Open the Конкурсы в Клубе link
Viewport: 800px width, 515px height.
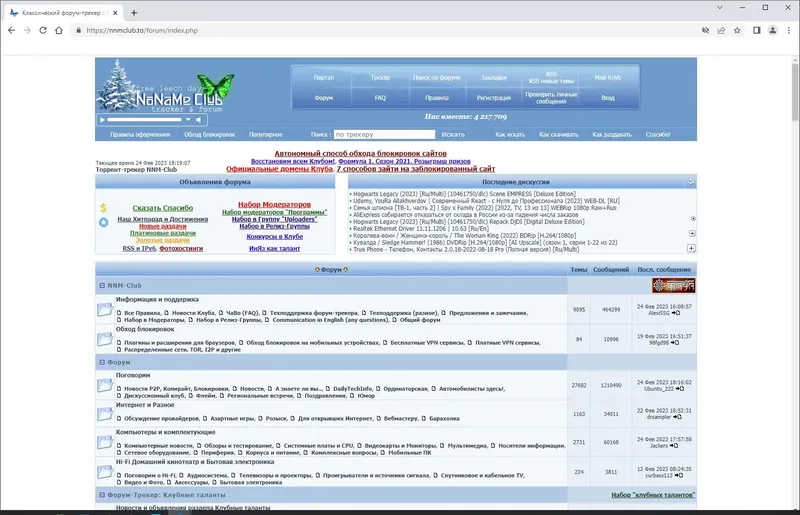[x=274, y=237]
